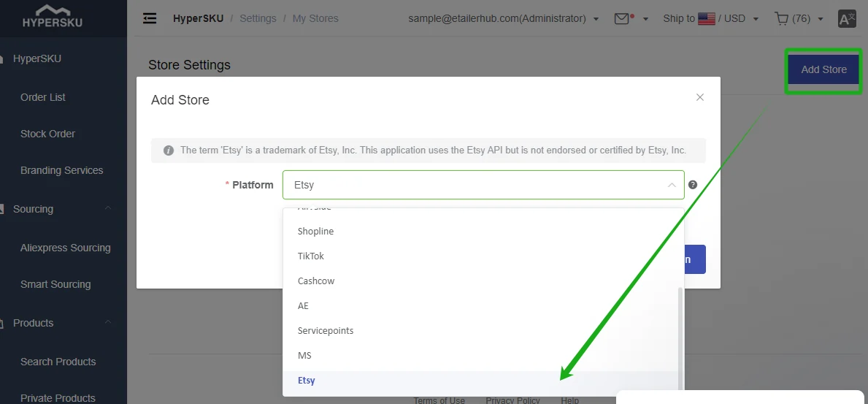This screenshot has height=404, width=868.
Task: Choose AE platform option
Action: coord(480,306)
